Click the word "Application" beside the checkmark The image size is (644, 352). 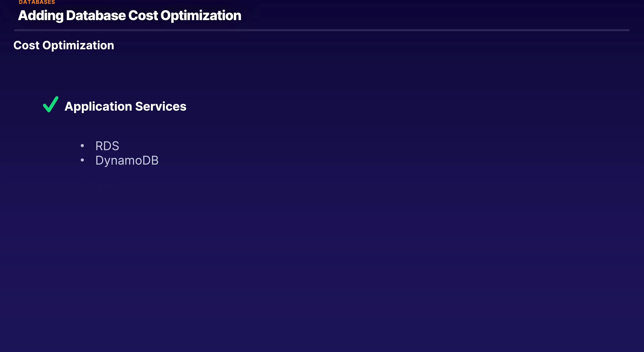coord(98,107)
